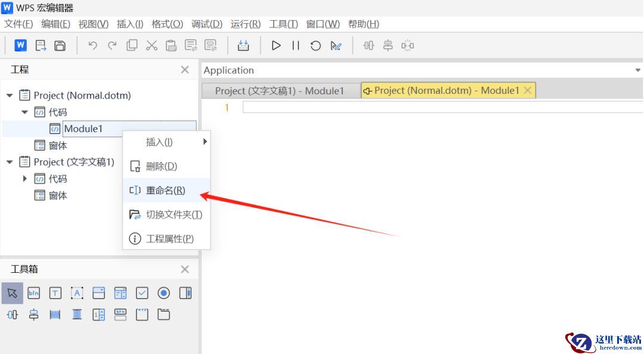Screen dimensions: 644x354
Task: Choose 工程属性(P) from the context menu
Action: coord(166,238)
